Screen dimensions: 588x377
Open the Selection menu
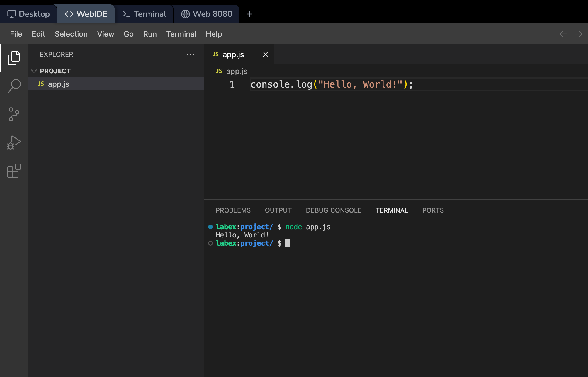tap(71, 34)
